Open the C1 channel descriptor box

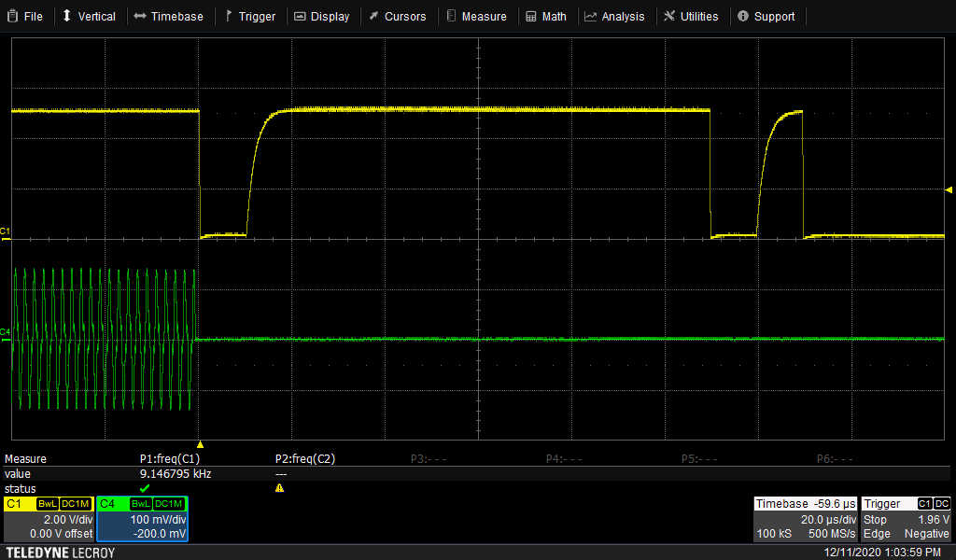tap(49, 519)
